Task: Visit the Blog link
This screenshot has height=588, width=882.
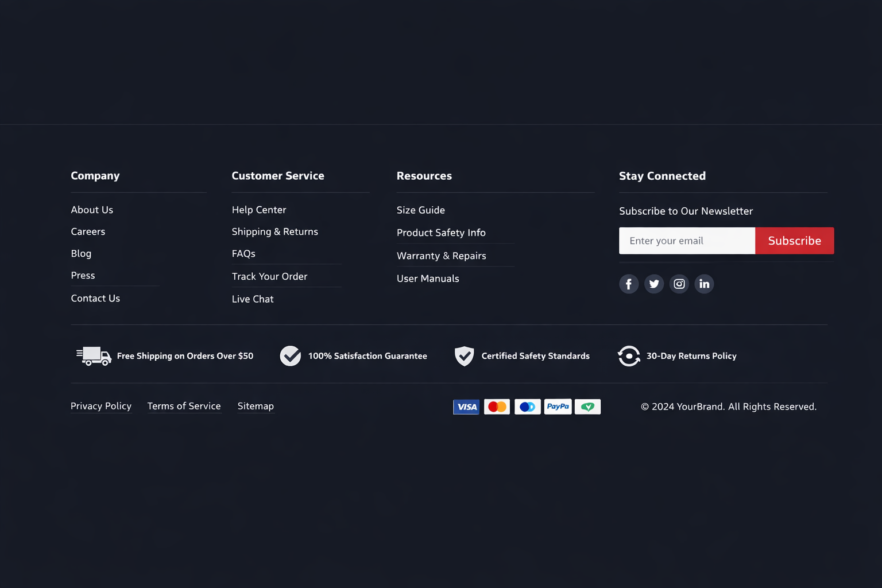Action: [x=81, y=253]
